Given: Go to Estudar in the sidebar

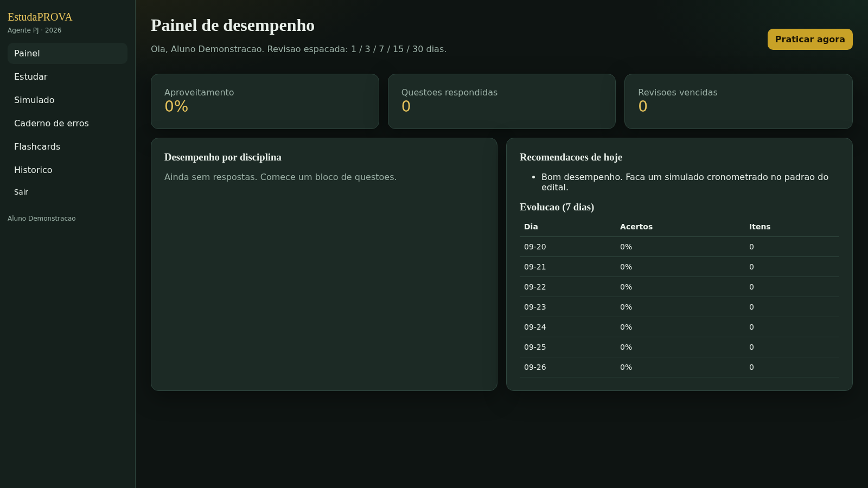Looking at the screenshot, I should (67, 76).
